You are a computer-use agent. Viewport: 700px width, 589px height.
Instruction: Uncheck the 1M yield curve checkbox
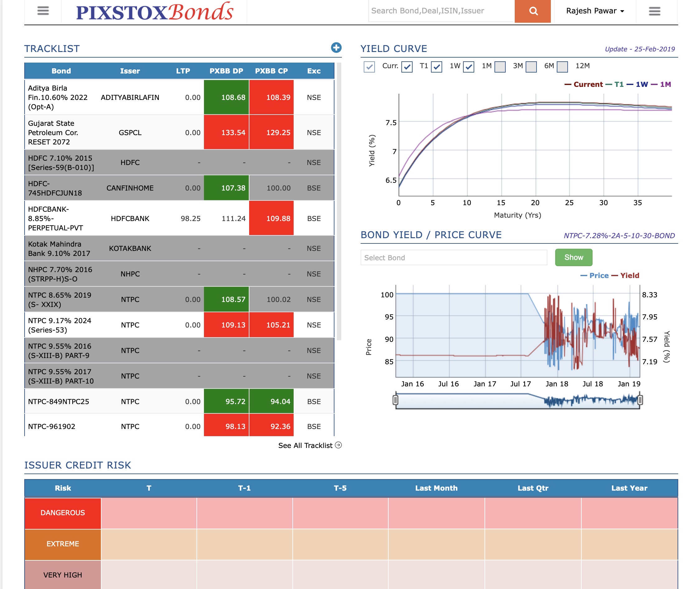point(469,67)
